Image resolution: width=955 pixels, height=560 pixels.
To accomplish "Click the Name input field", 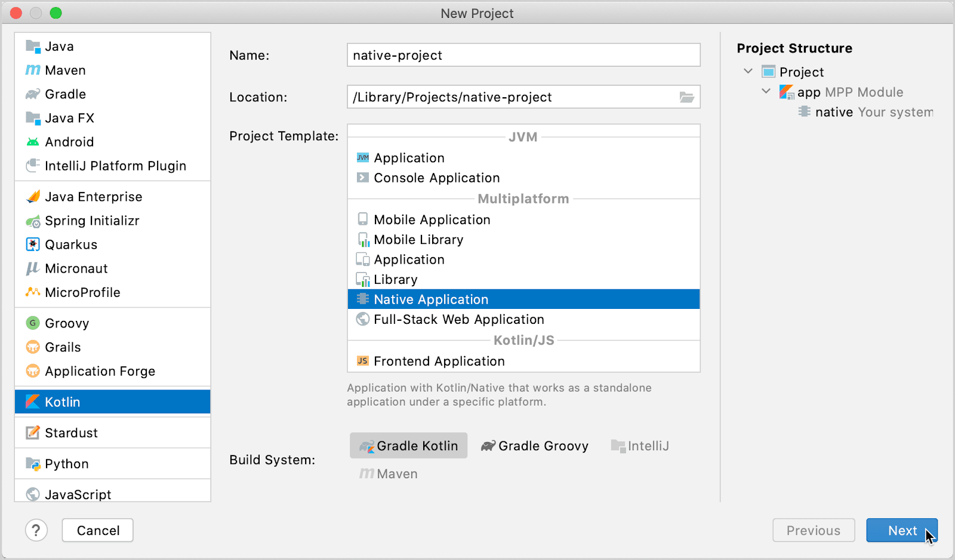I will point(523,55).
